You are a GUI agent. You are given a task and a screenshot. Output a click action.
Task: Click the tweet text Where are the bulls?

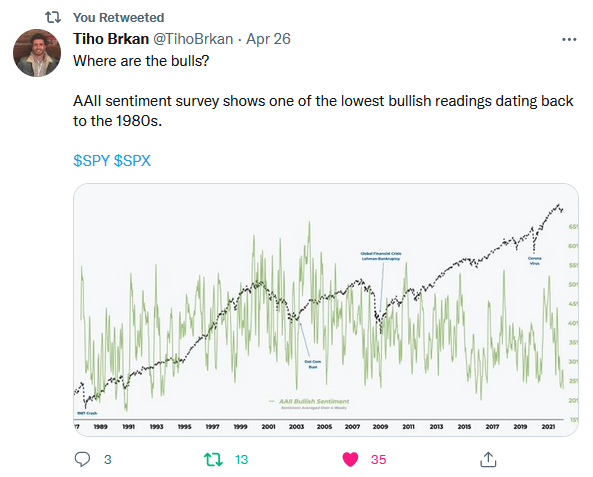click(141, 61)
